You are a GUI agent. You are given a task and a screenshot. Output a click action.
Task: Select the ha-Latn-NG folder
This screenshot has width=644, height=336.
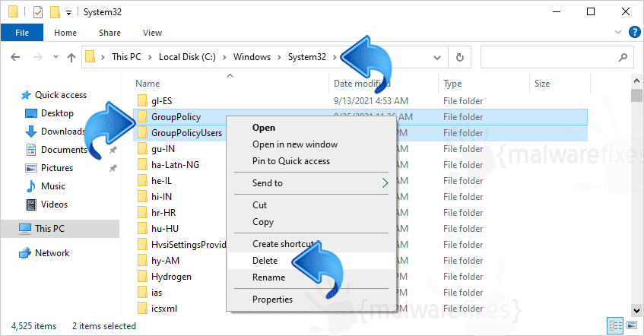point(175,165)
